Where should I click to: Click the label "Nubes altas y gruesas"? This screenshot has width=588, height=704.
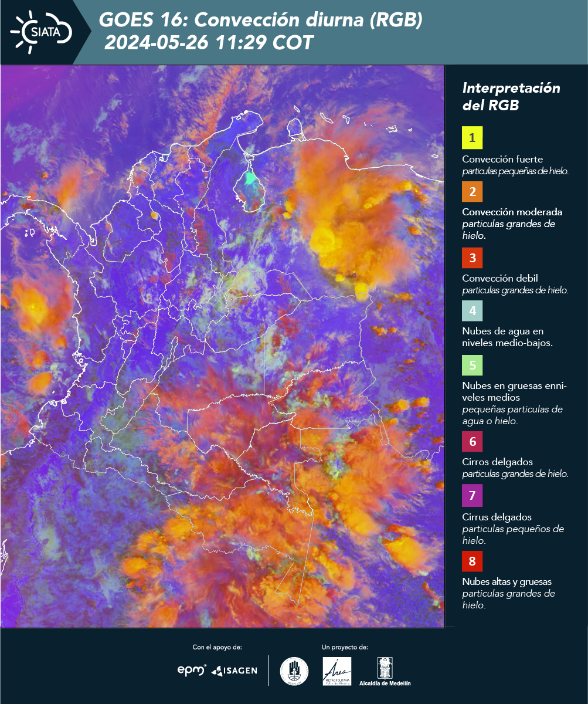[x=507, y=582]
